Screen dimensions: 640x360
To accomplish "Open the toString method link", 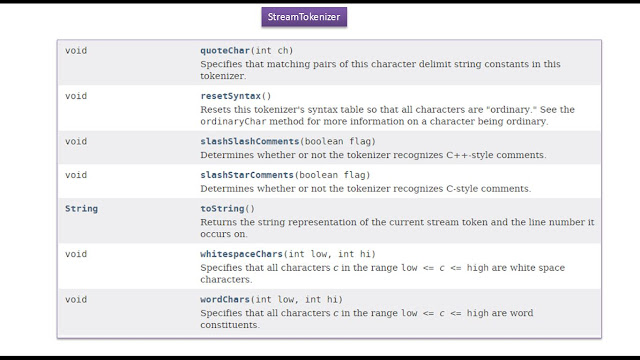I will [222, 209].
